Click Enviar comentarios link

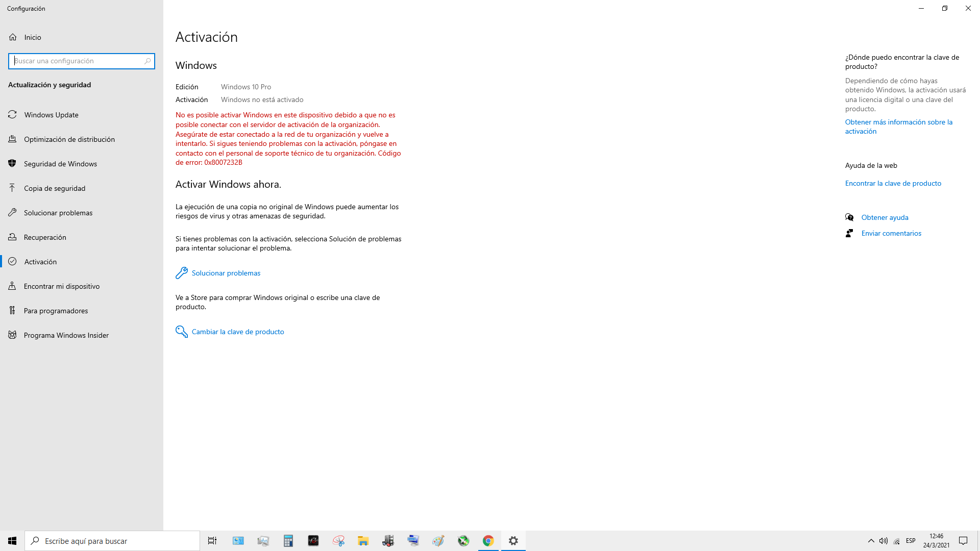tap(891, 233)
